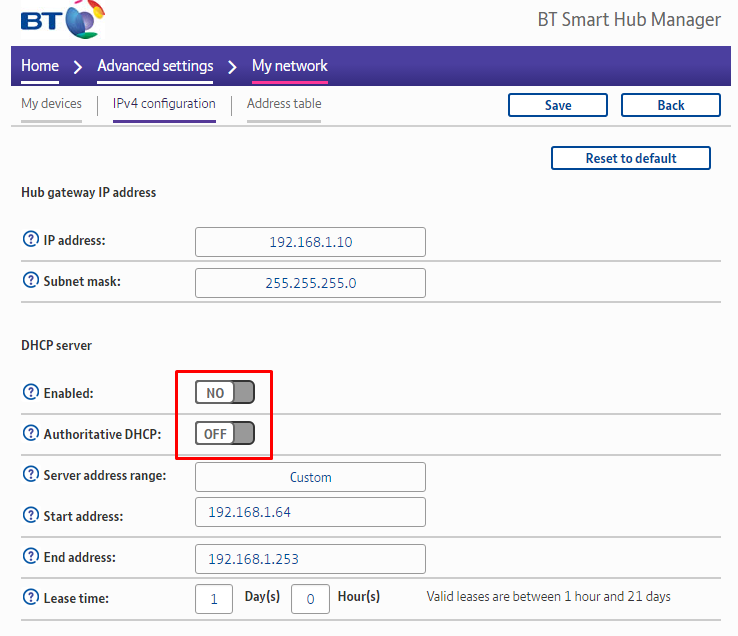Screen dimensions: 738x636
Task: Click help icon for Server address range
Action: click(x=30, y=475)
